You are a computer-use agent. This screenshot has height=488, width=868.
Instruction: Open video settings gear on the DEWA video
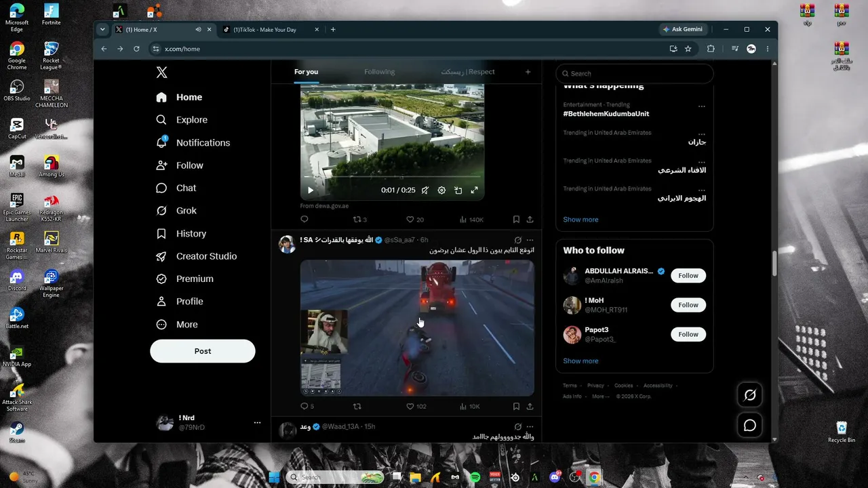pyautogui.click(x=441, y=190)
